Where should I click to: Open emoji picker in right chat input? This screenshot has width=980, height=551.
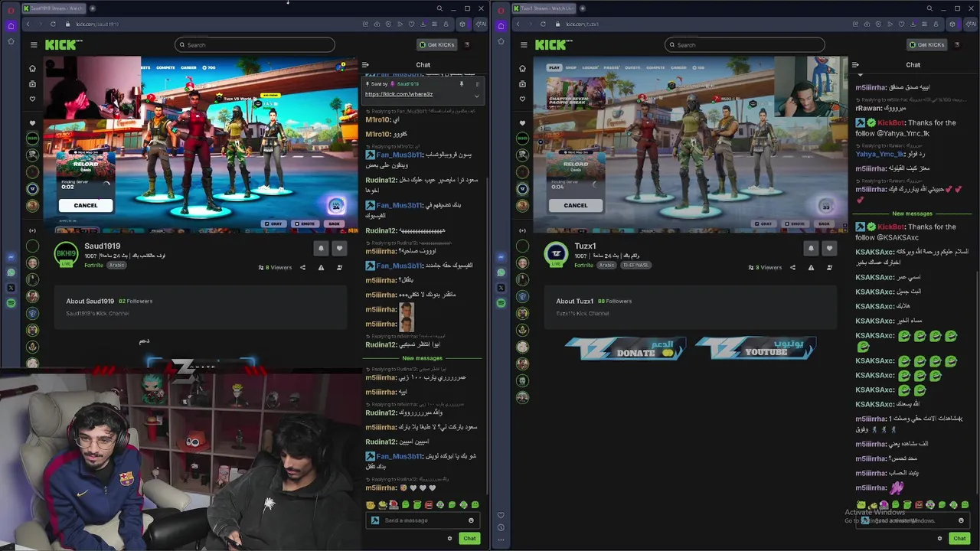[x=961, y=520]
